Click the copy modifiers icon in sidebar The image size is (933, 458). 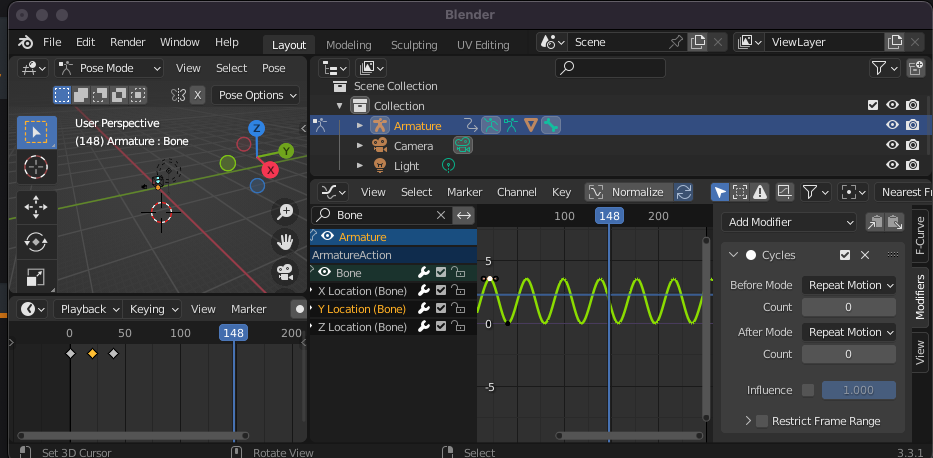(875, 222)
